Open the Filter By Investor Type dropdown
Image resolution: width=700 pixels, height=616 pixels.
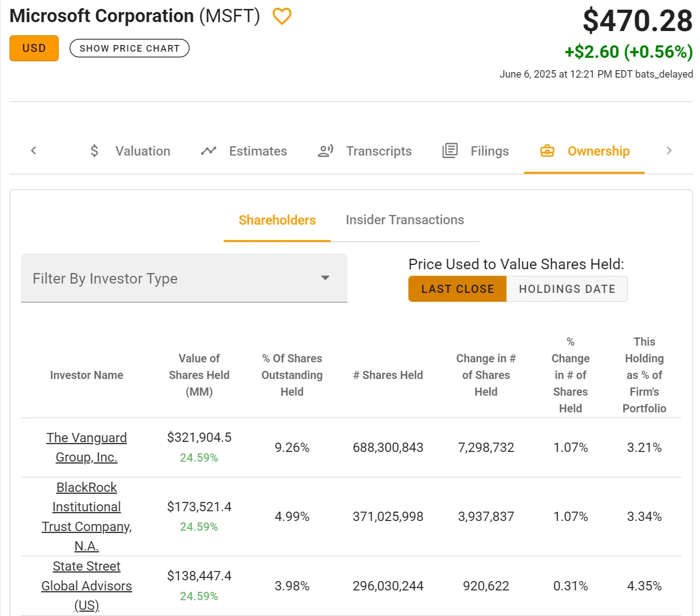[x=184, y=278]
